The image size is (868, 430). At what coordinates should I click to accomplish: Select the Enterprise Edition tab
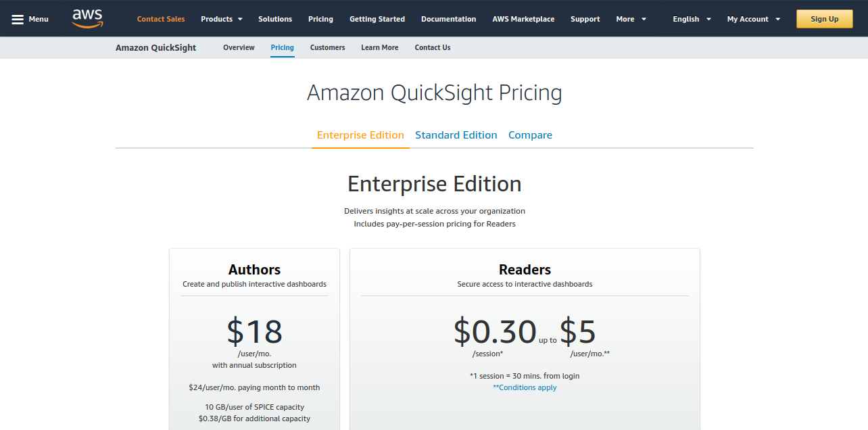click(x=360, y=135)
